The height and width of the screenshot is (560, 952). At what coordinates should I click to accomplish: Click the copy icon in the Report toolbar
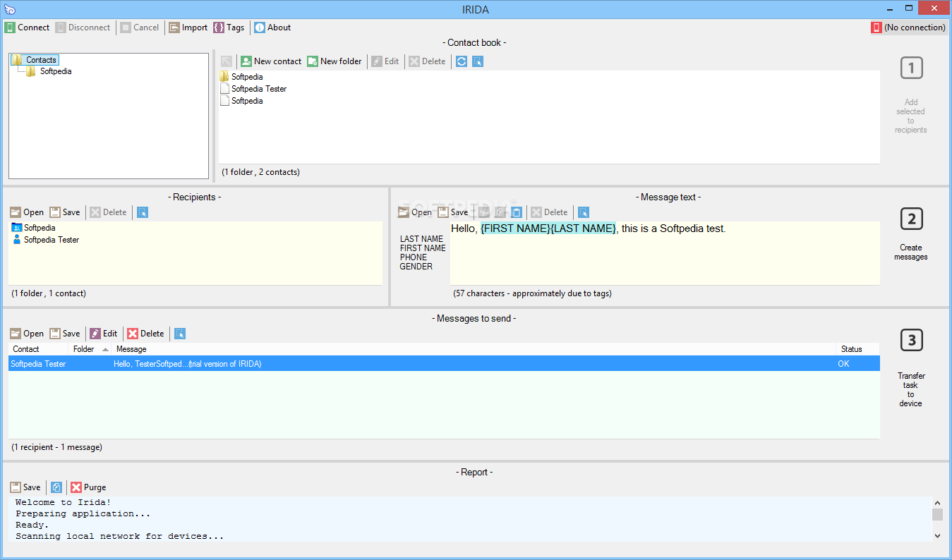click(x=56, y=487)
